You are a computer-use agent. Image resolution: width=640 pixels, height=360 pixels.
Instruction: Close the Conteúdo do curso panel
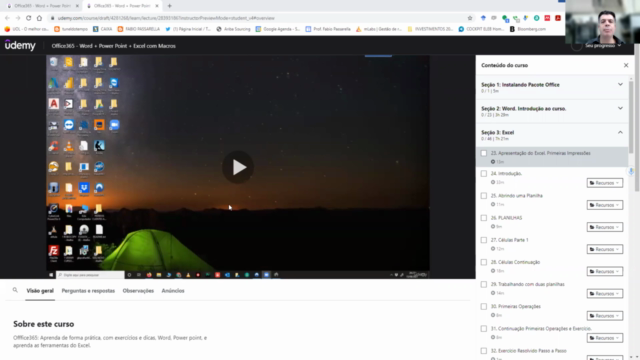[626, 65]
